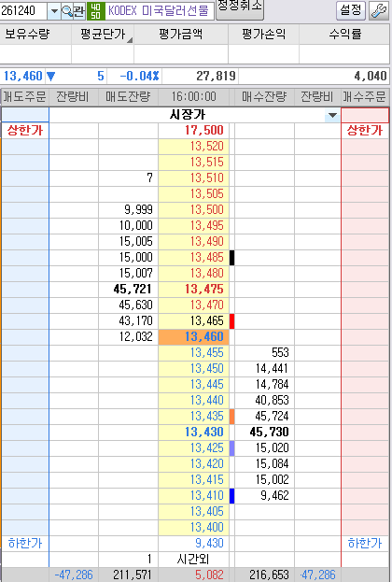Screen dimensions: 392x582
Task: Select the bold 13,430 price row
Action: coord(193,432)
